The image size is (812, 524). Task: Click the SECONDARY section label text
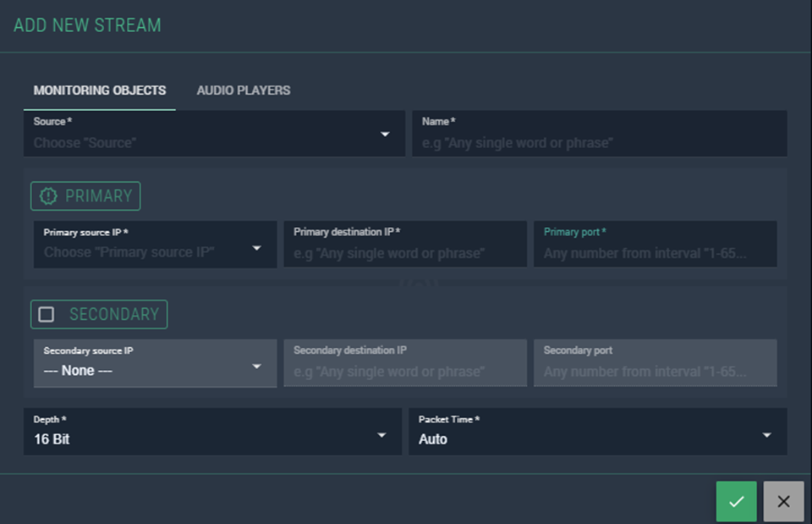113,314
